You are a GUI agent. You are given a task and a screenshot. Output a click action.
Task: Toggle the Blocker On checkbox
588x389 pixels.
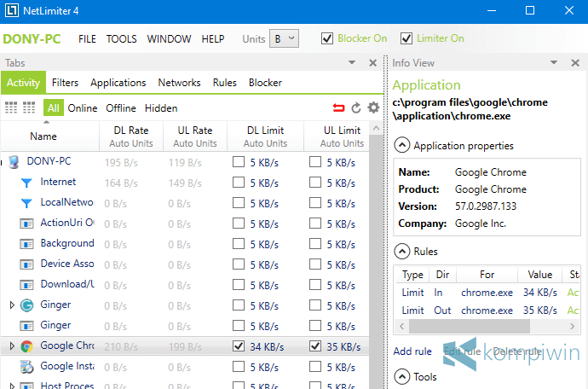point(327,38)
